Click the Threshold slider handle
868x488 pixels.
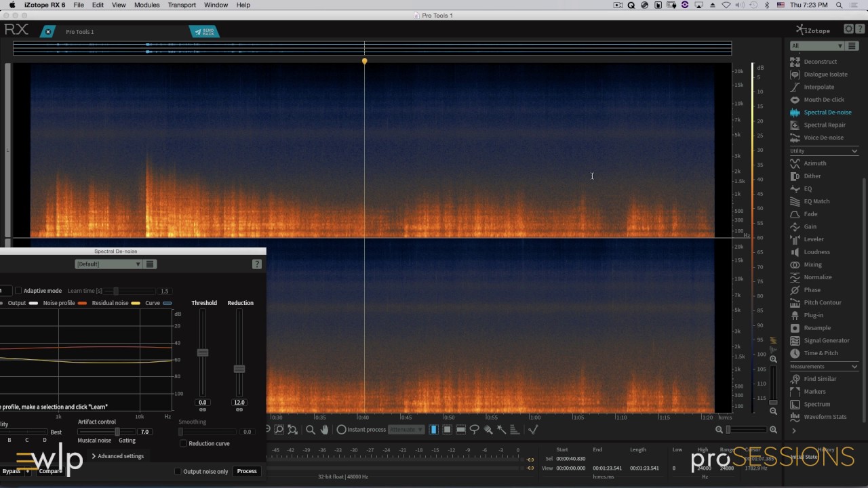tap(202, 352)
